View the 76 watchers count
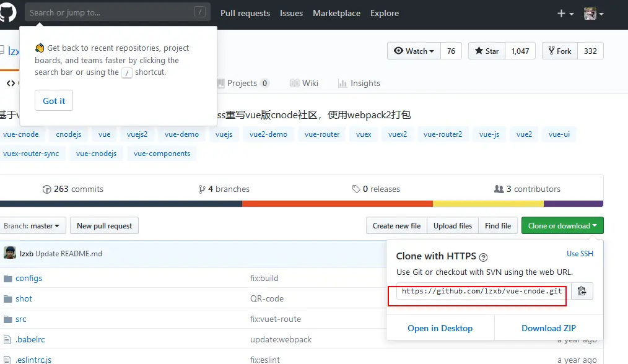This screenshot has height=364, width=628. [451, 51]
